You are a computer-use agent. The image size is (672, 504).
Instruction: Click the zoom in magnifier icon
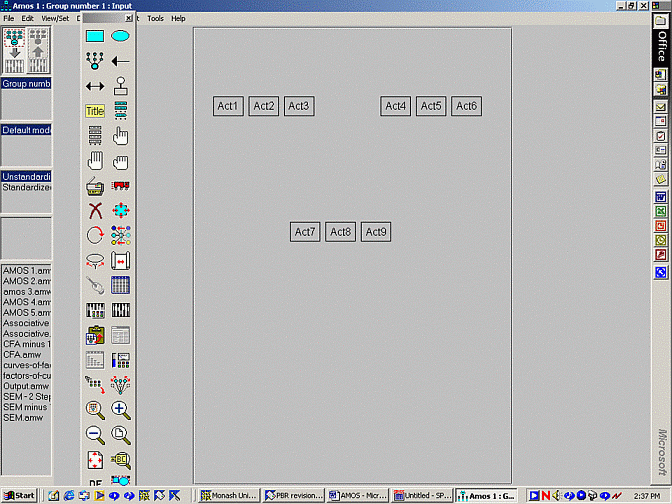[x=120, y=409]
